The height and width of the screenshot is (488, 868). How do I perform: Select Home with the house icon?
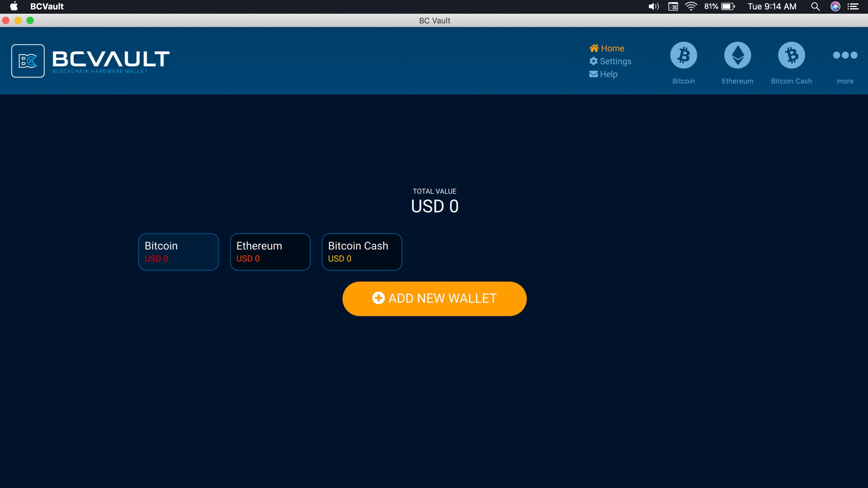(x=607, y=48)
